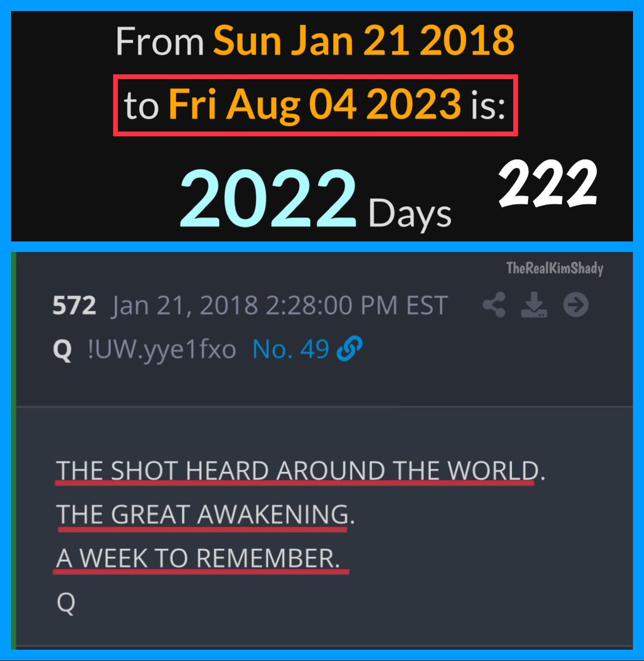The width and height of the screenshot is (644, 661).
Task: Select the Fri Aug 04 2023 end date
Action: click(x=315, y=104)
